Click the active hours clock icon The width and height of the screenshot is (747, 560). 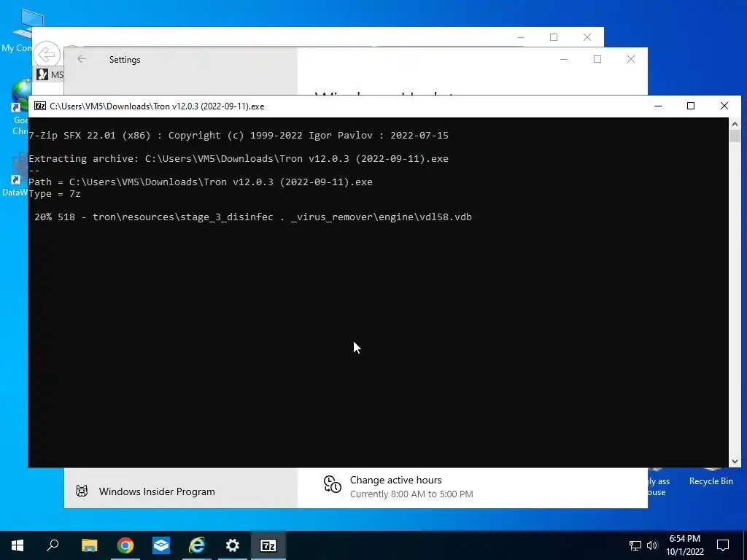click(x=332, y=484)
